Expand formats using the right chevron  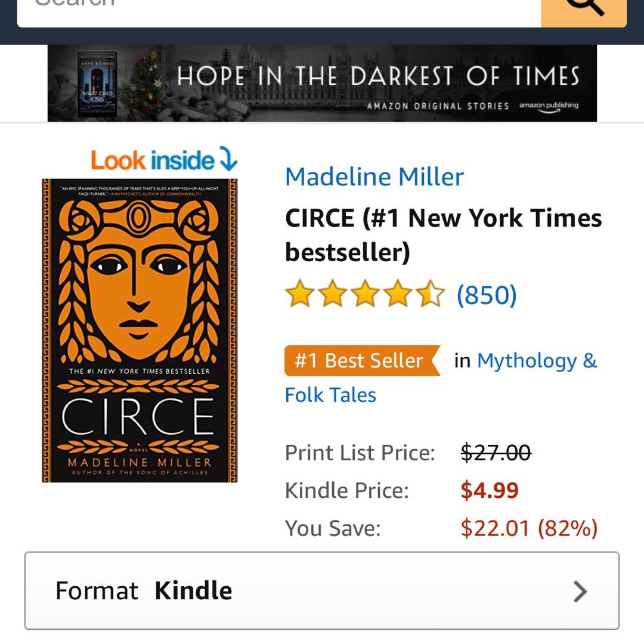point(580,591)
